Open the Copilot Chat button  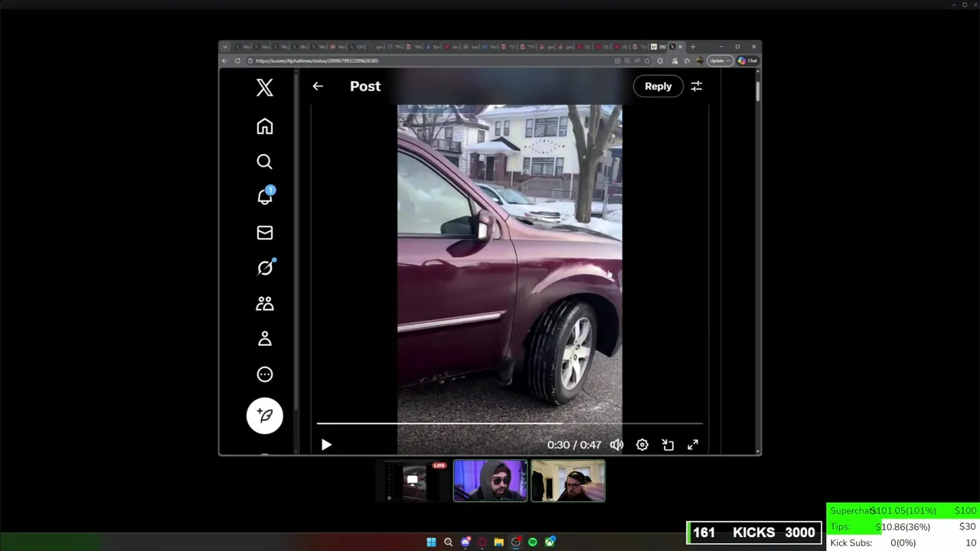coord(748,60)
